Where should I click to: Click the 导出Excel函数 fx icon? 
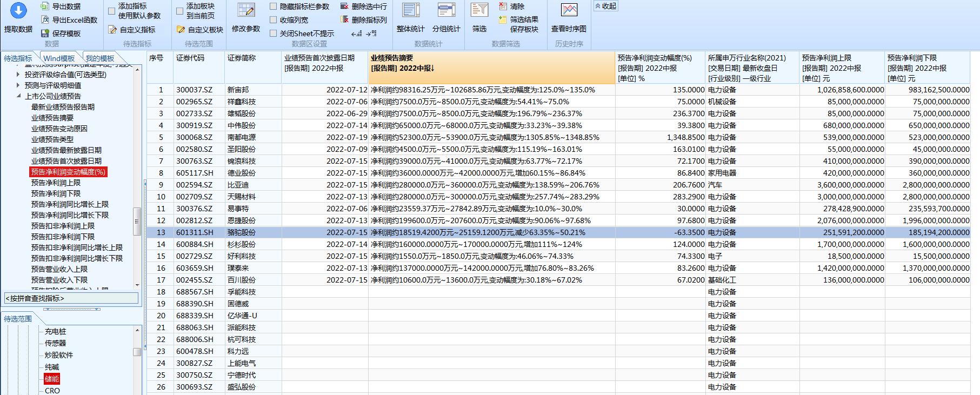pyautogui.click(x=45, y=20)
